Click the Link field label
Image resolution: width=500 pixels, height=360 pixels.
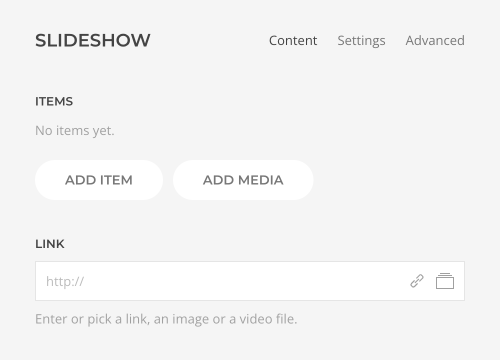(x=50, y=244)
